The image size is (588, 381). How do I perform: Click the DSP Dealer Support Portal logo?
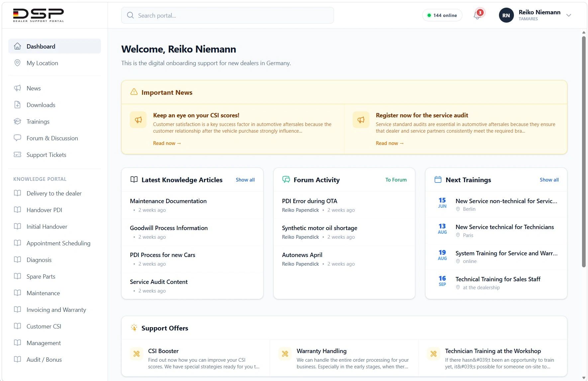(38, 15)
